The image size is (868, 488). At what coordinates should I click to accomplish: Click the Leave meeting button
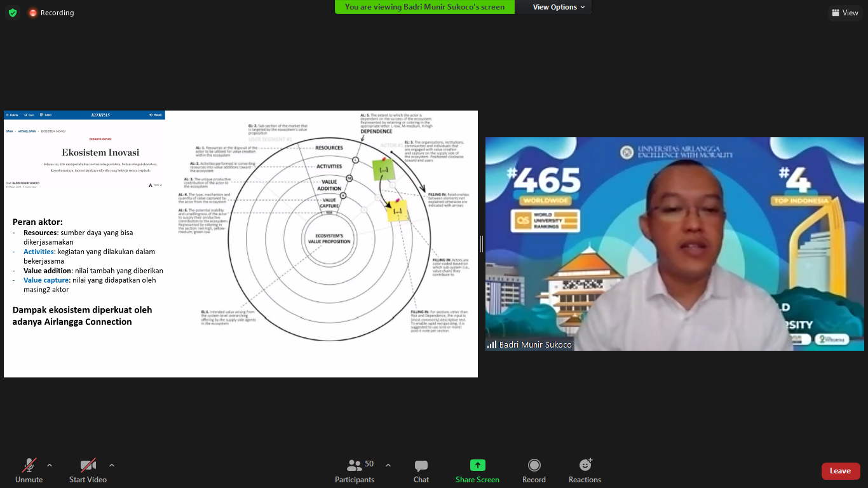(x=840, y=471)
